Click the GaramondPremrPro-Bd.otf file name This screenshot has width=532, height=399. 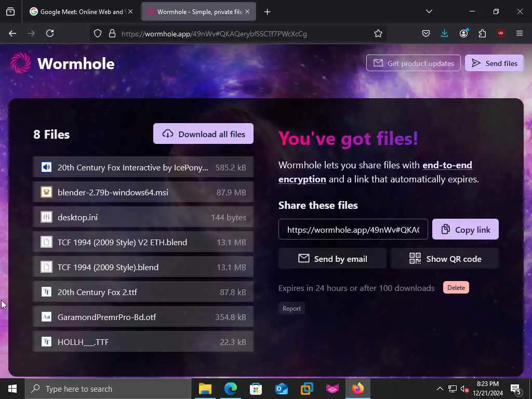coord(107,317)
